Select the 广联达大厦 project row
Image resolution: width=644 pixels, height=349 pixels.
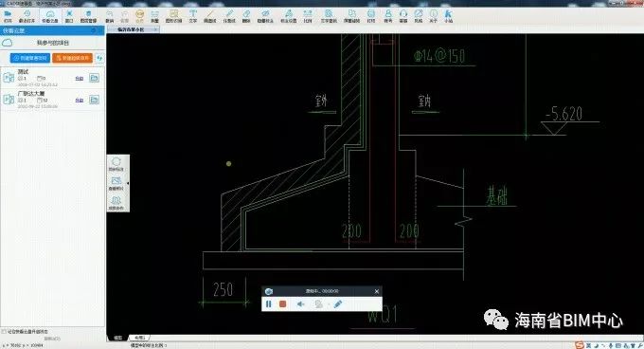52,100
